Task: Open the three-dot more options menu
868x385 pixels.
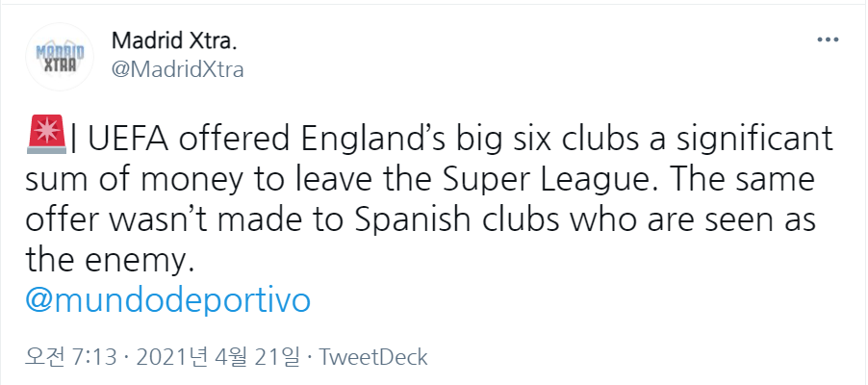Action: click(x=828, y=40)
